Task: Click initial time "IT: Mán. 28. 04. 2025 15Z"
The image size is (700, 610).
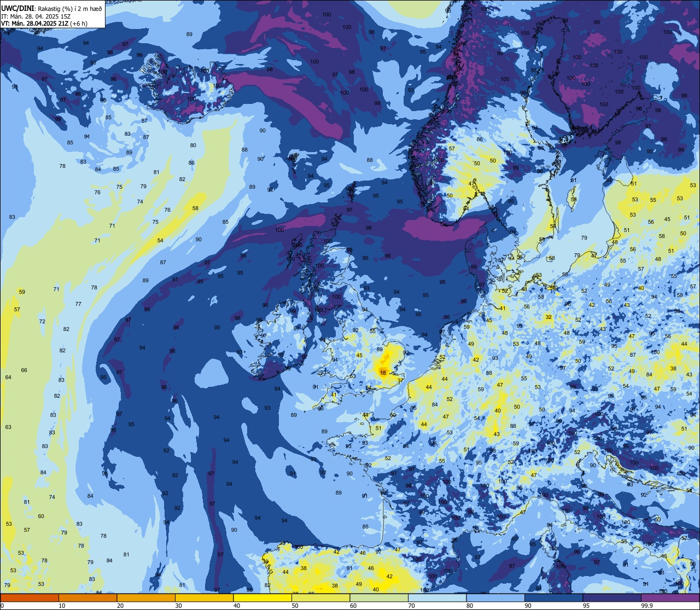Action: (x=36, y=16)
